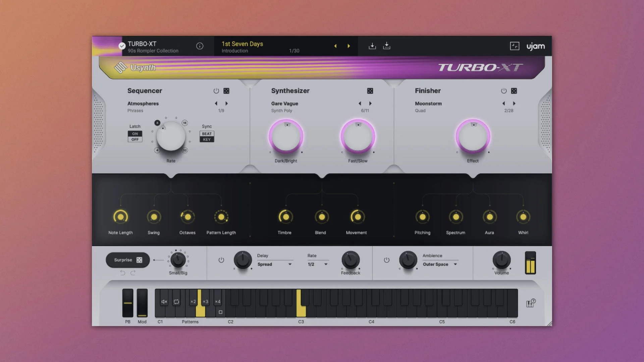
Task: Click the ×3 pattern key
Action: tap(206, 302)
